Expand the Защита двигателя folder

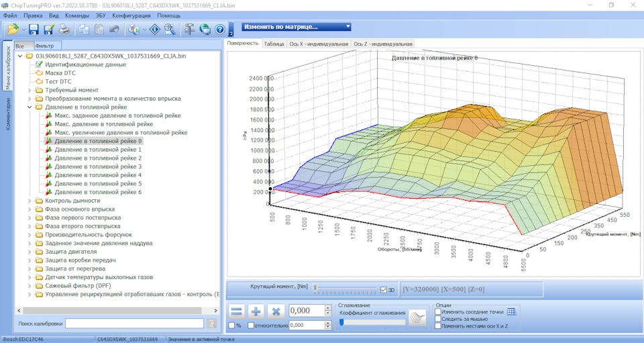click(x=30, y=252)
